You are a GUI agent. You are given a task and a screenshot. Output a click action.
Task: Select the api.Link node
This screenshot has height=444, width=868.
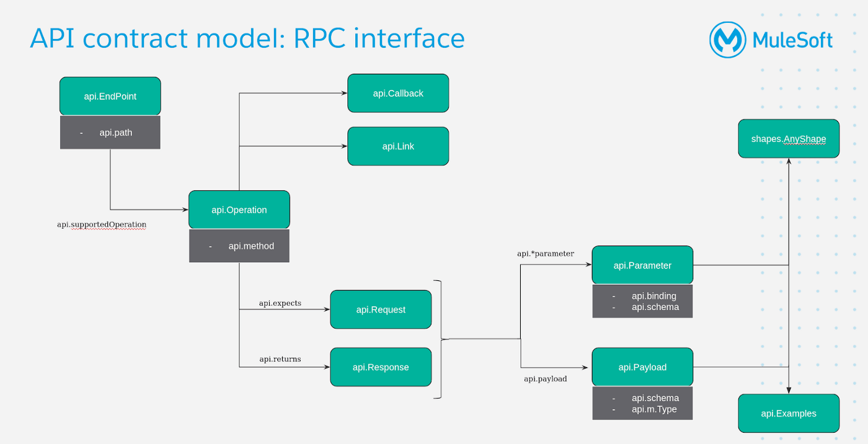pyautogui.click(x=398, y=146)
